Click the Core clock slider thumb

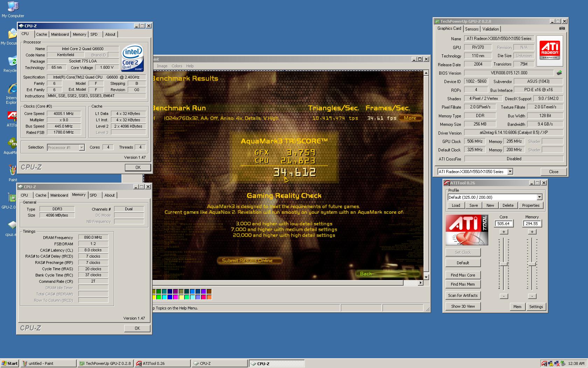tap(504, 264)
